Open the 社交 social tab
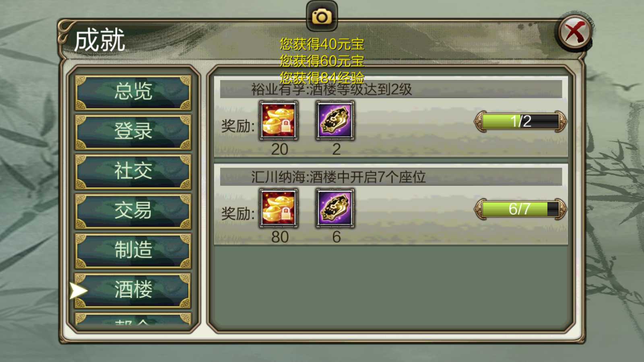Image resolution: width=644 pixels, height=362 pixels. pos(133,171)
